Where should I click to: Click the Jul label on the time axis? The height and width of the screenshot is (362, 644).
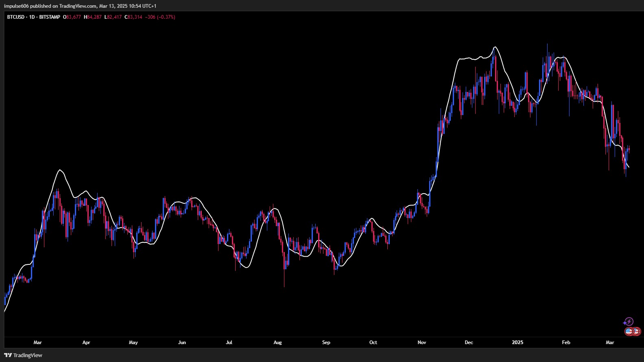[229, 342]
